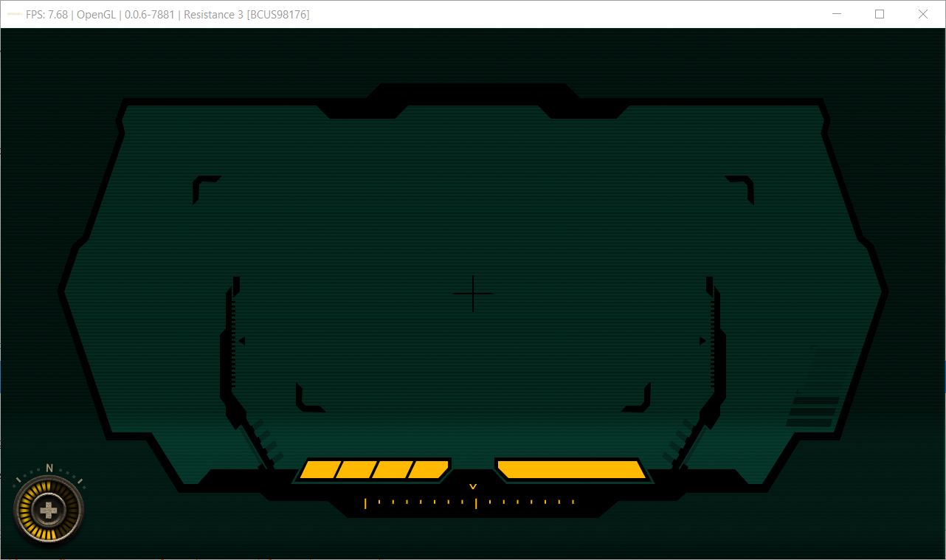Maximize the emulator window

(x=880, y=14)
